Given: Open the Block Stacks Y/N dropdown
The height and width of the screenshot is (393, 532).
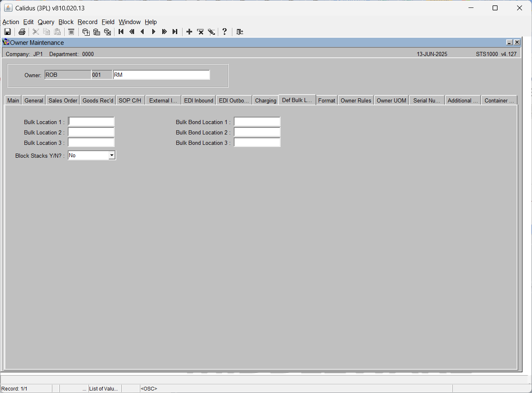Looking at the screenshot, I should click(112, 155).
